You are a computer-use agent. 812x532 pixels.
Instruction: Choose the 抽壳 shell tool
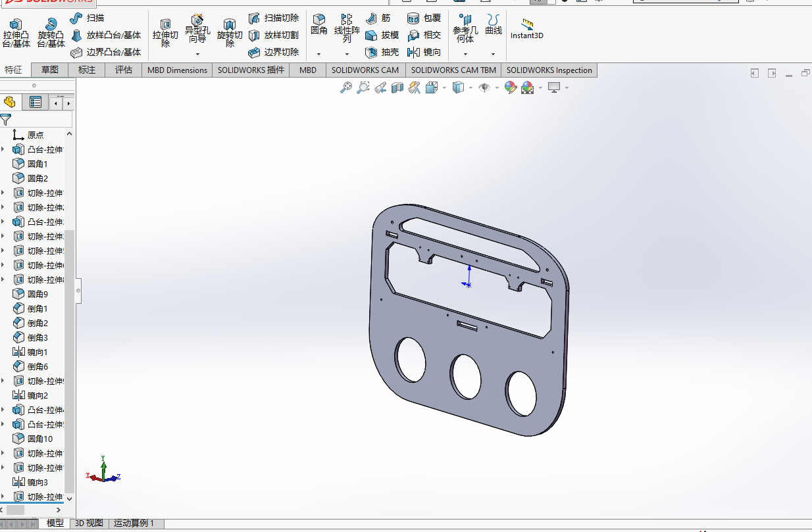[382, 52]
